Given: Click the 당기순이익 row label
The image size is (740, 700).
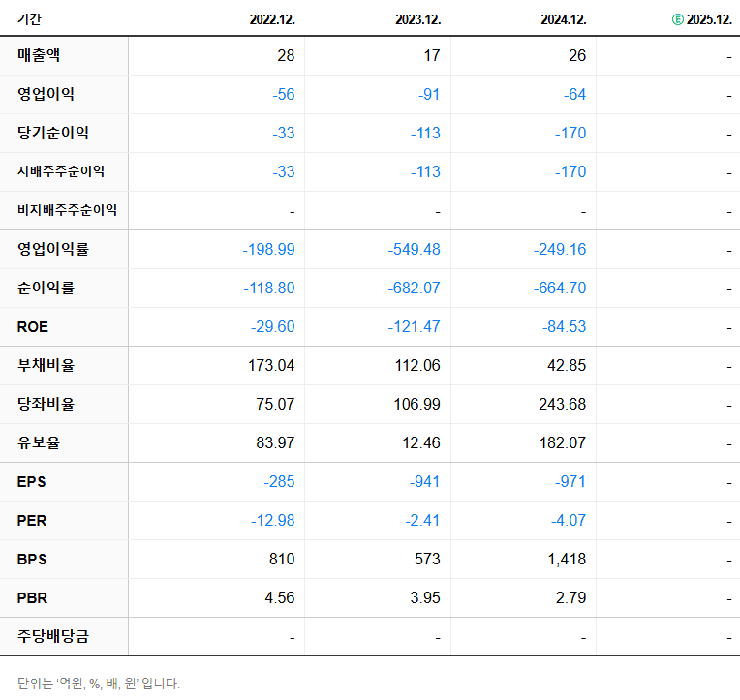Looking at the screenshot, I should click(53, 133).
